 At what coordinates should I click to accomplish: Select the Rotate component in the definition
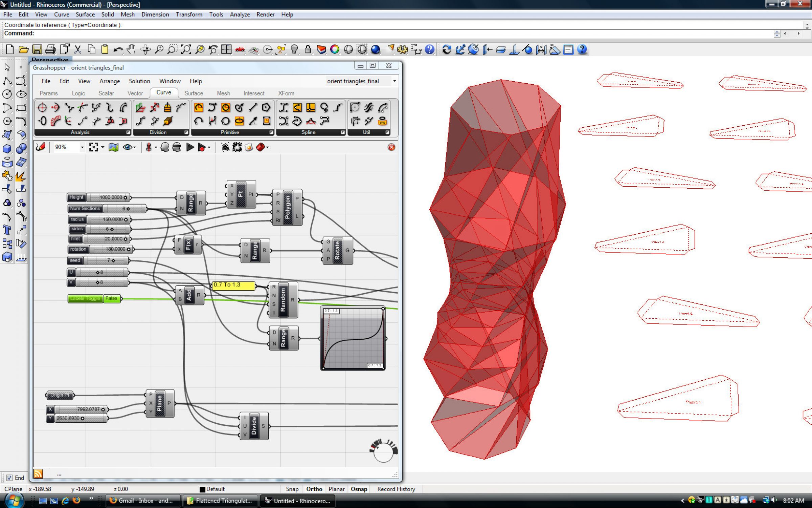pyautogui.click(x=337, y=250)
